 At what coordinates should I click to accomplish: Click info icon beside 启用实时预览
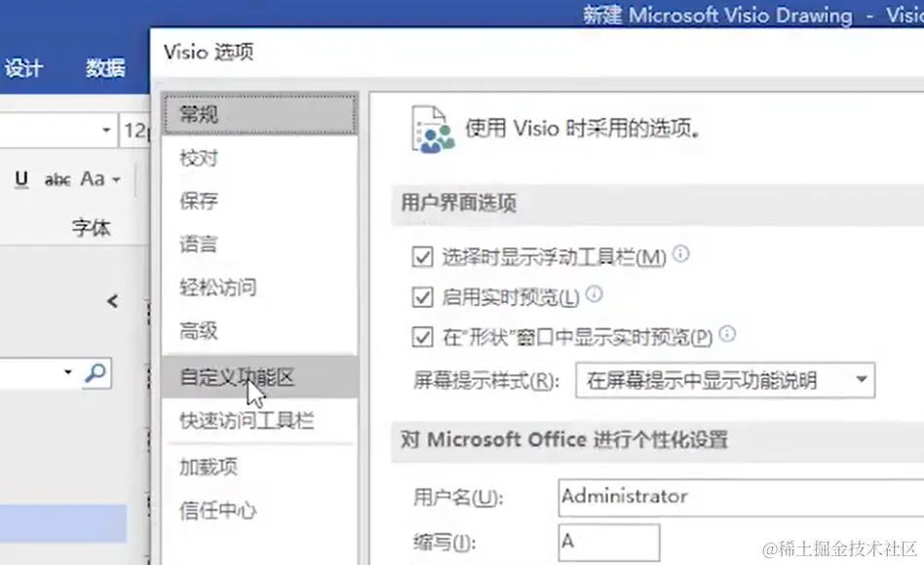pos(594,294)
